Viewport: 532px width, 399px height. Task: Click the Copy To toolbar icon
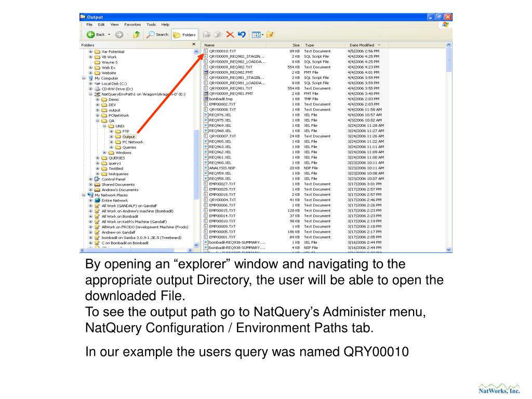pyautogui.click(x=218, y=35)
